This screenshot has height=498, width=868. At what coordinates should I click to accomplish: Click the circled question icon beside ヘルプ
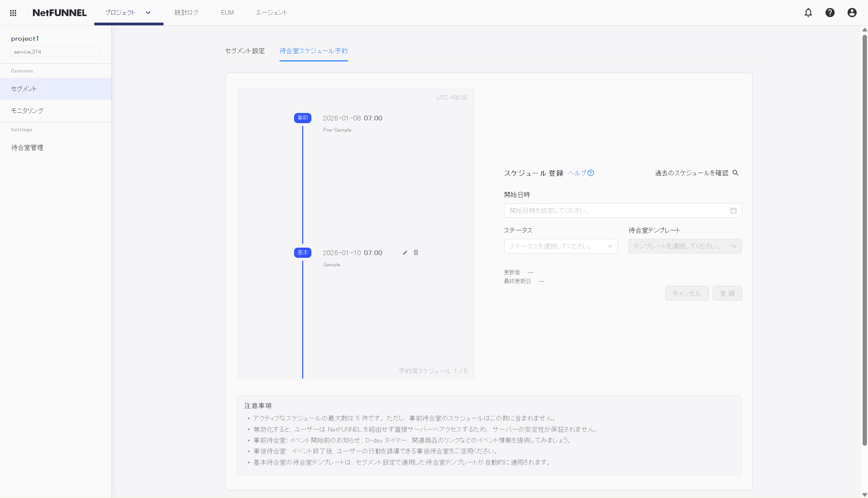pos(591,173)
